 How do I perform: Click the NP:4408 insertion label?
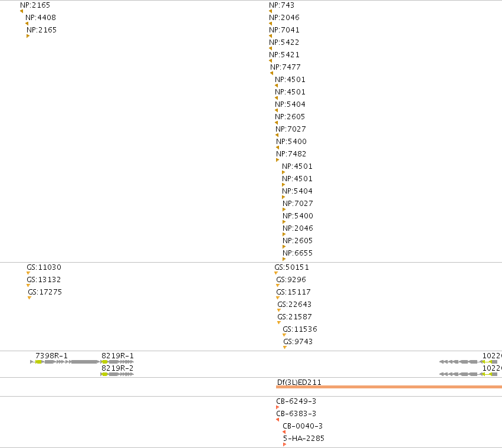click(41, 18)
